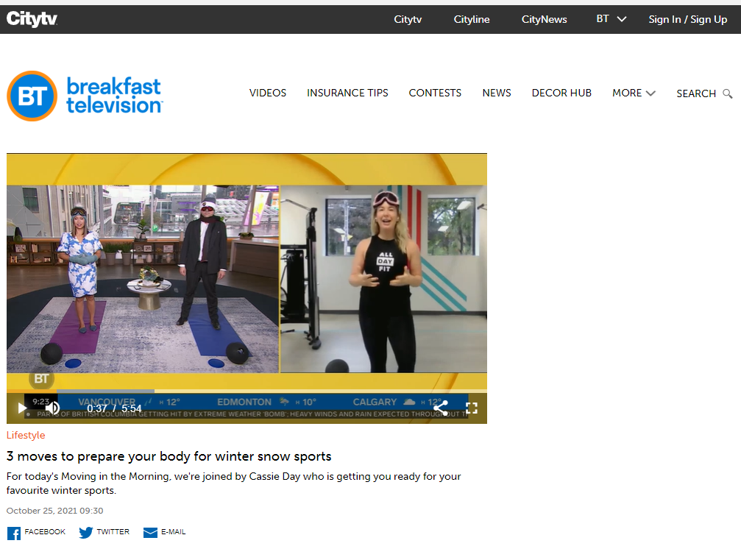This screenshot has height=560, width=741.
Task: Toggle the BT watermark button on the player
Action: 41,378
